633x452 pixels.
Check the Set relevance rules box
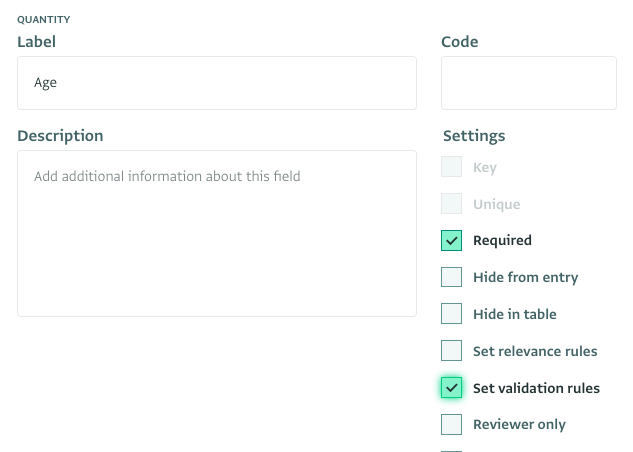coord(451,351)
